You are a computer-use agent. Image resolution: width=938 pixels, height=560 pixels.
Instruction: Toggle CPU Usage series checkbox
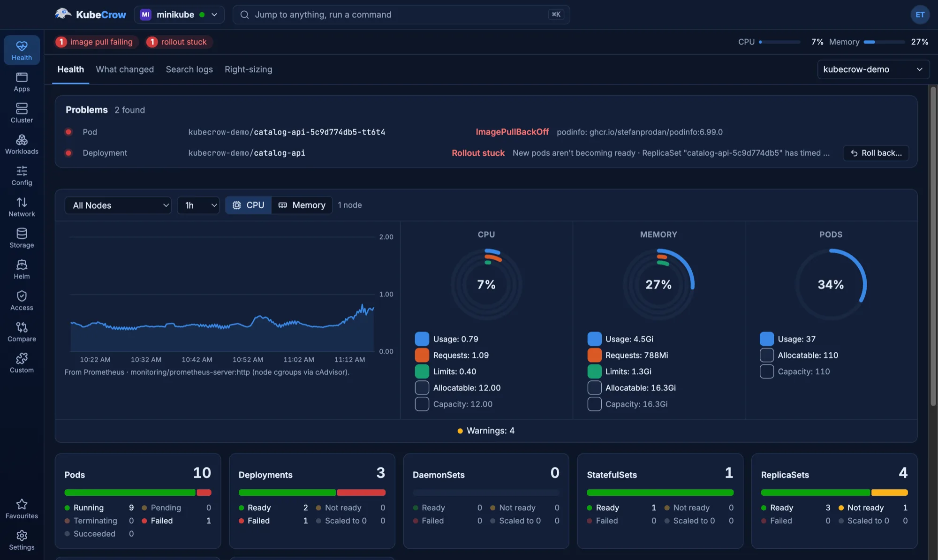coord(422,339)
